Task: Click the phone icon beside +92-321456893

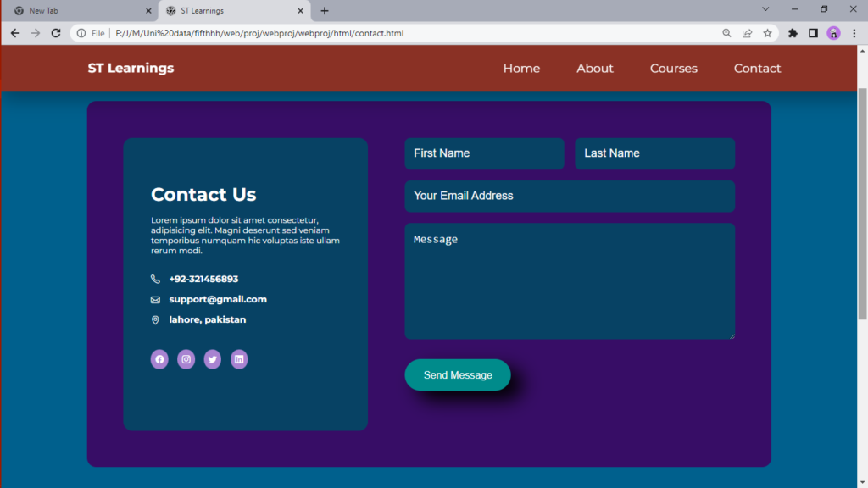Action: coord(156,279)
